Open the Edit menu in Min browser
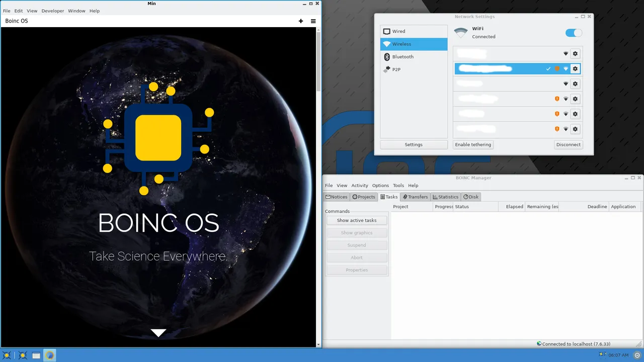Screen dimensions: 644x362 pos(19,11)
